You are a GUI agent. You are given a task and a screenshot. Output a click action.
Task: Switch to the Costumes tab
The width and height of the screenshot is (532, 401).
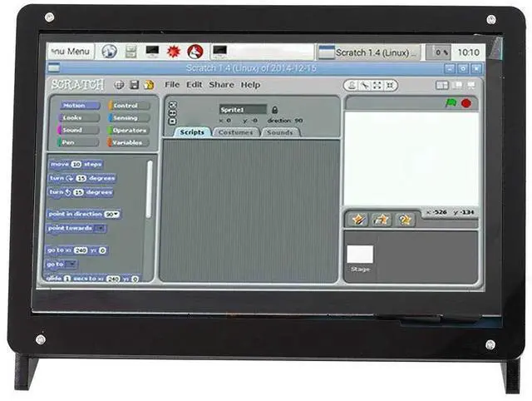coord(236,132)
